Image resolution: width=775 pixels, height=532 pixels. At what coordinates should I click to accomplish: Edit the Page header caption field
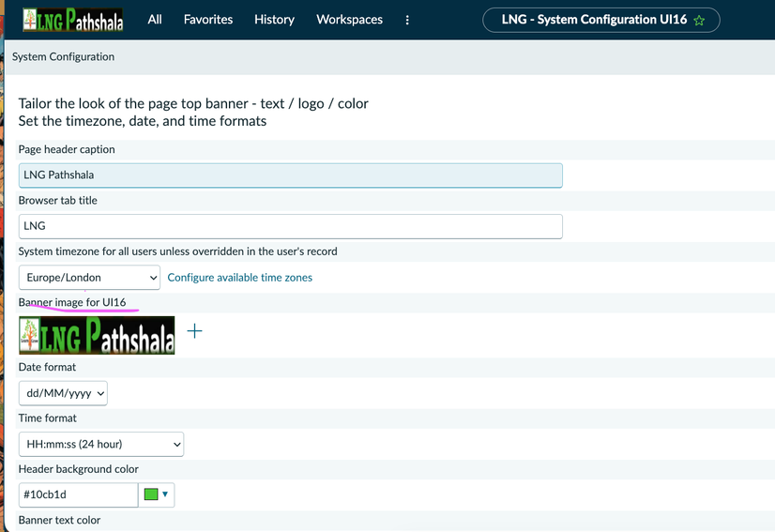coord(291,175)
